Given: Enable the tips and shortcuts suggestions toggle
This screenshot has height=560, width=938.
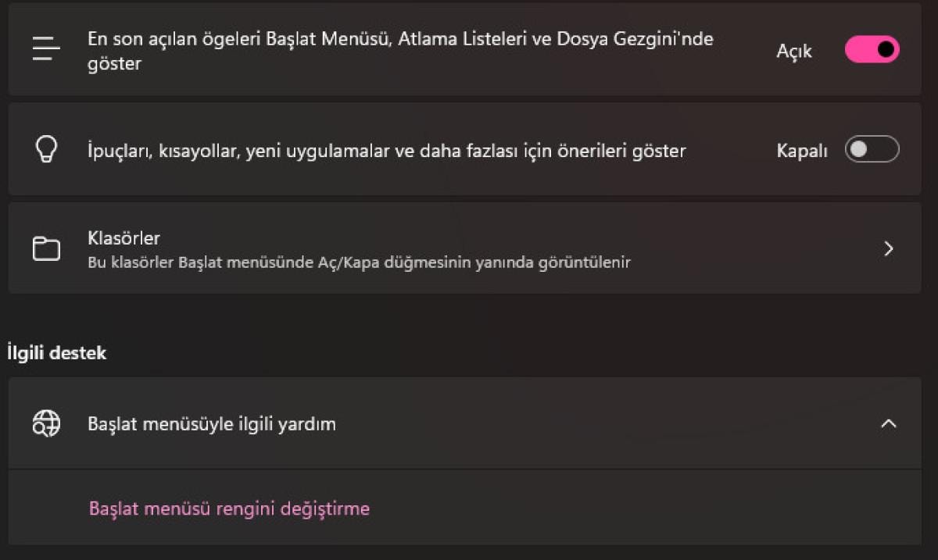Looking at the screenshot, I should 872,149.
